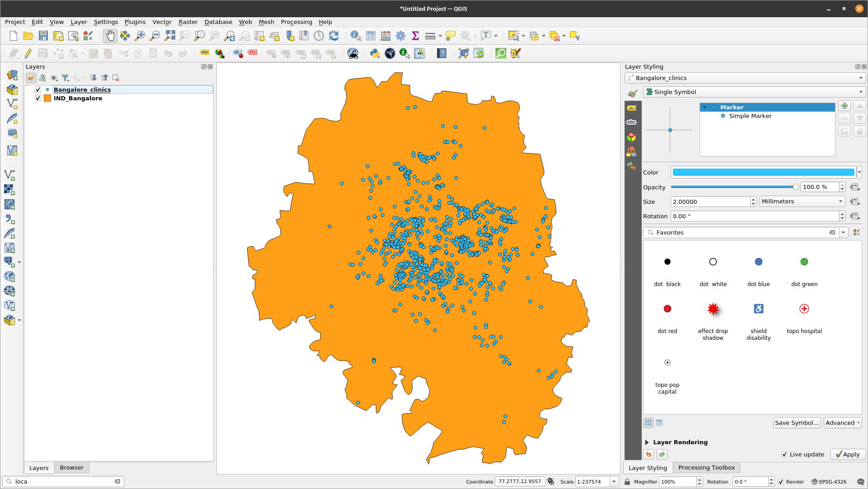Viewport: 868px width, 489px height.
Task: Click the Measure Line tool icon
Action: point(430,36)
